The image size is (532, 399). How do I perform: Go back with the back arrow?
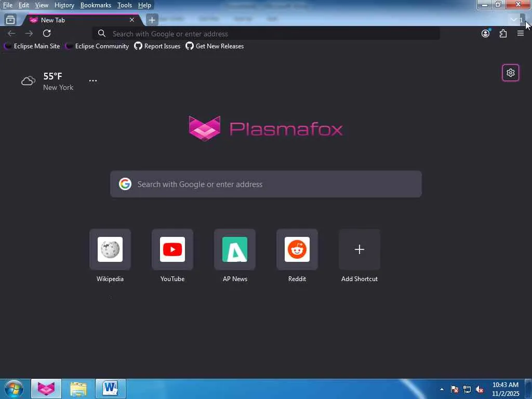11,33
